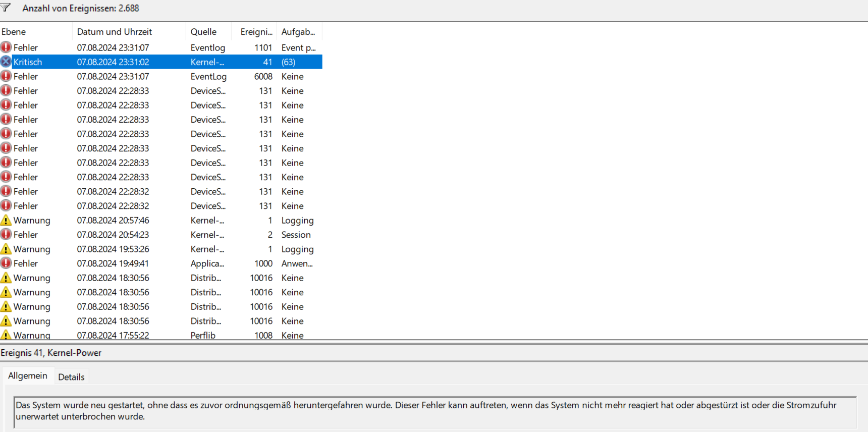
Task: Click the filter funnel icon
Action: (6, 8)
